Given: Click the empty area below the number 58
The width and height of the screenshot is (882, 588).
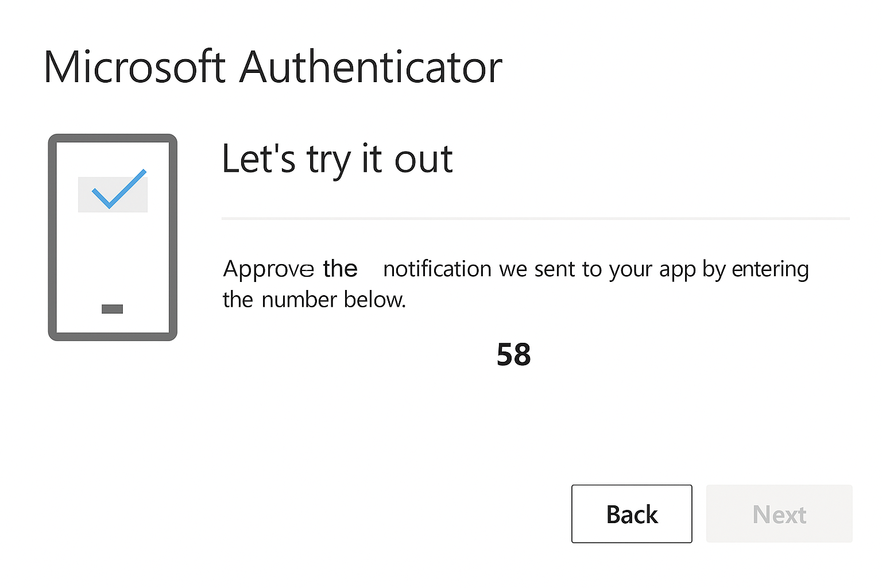Looking at the screenshot, I should (513, 419).
